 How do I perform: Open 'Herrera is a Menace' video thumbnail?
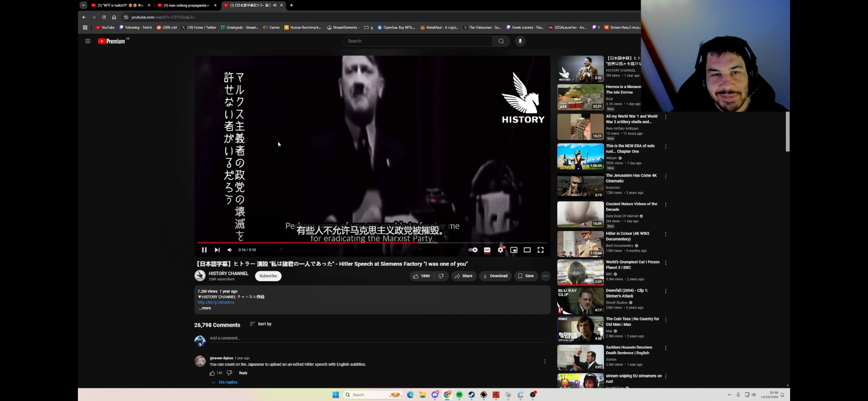(x=580, y=97)
